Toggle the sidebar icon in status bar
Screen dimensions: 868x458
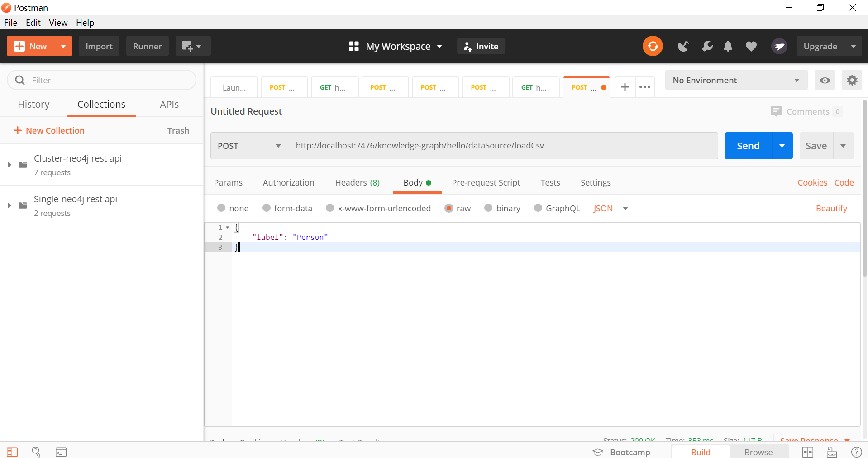click(x=12, y=452)
